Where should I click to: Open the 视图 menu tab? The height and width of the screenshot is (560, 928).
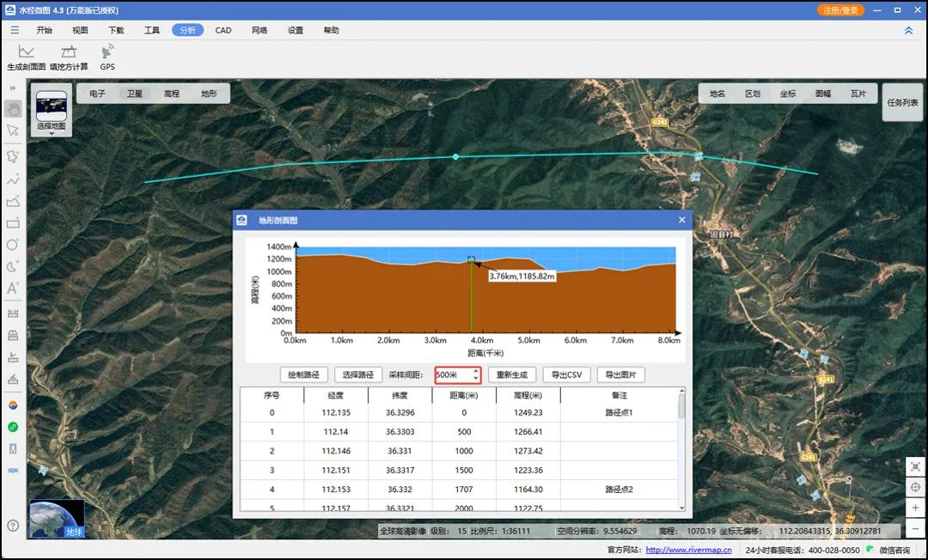[x=80, y=30]
